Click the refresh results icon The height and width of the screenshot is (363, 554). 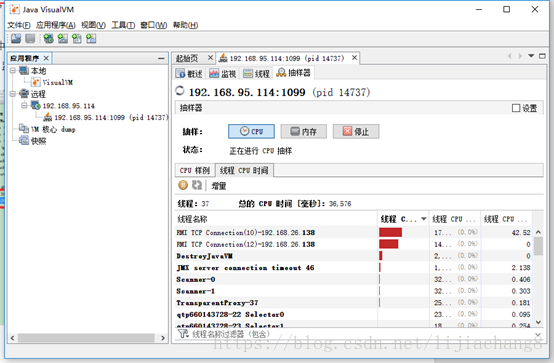197,185
